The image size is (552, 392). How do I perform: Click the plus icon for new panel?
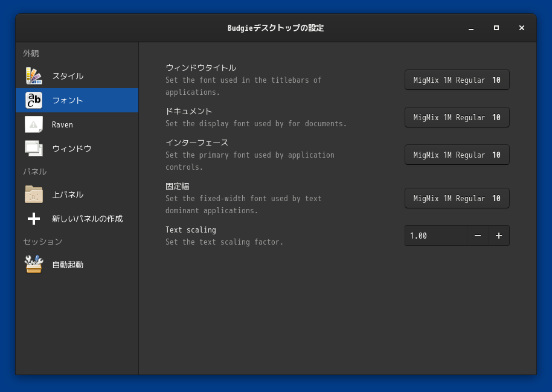pos(34,219)
